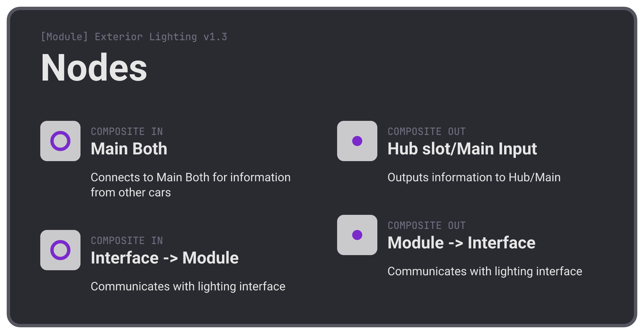Click the Module -> Interface dot icon
This screenshot has width=644, height=334.
(357, 235)
